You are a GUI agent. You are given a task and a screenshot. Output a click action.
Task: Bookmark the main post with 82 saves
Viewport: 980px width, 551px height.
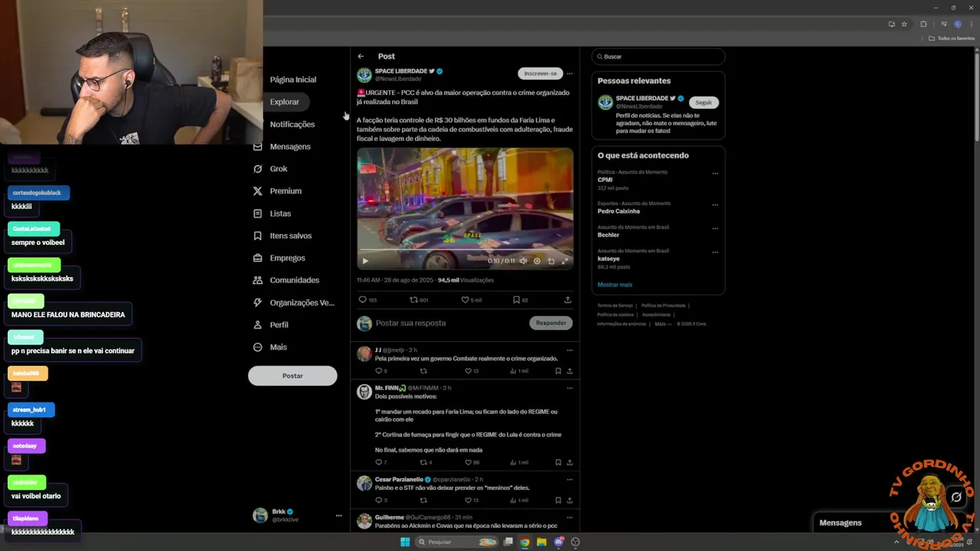[x=516, y=300]
